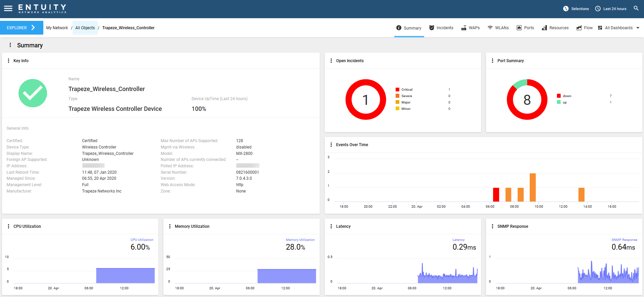This screenshot has height=297, width=644.
Task: Click the orange event bar near 14:00
Action: pyautogui.click(x=581, y=195)
